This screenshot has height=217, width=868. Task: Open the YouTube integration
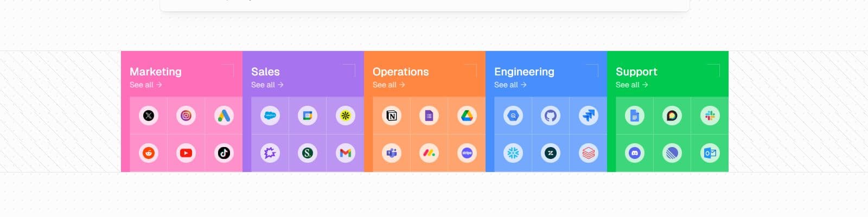[186, 153]
